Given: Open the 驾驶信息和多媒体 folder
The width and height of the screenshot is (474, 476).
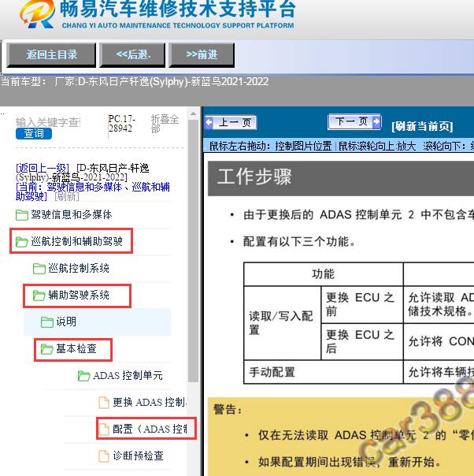Looking at the screenshot, I should tap(72, 214).
